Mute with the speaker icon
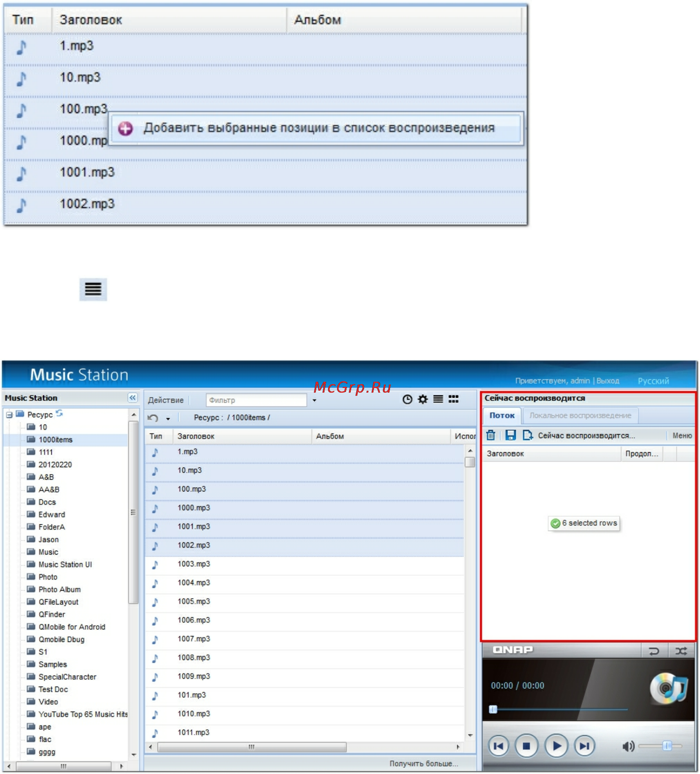This screenshot has height=774, width=700. [x=628, y=747]
